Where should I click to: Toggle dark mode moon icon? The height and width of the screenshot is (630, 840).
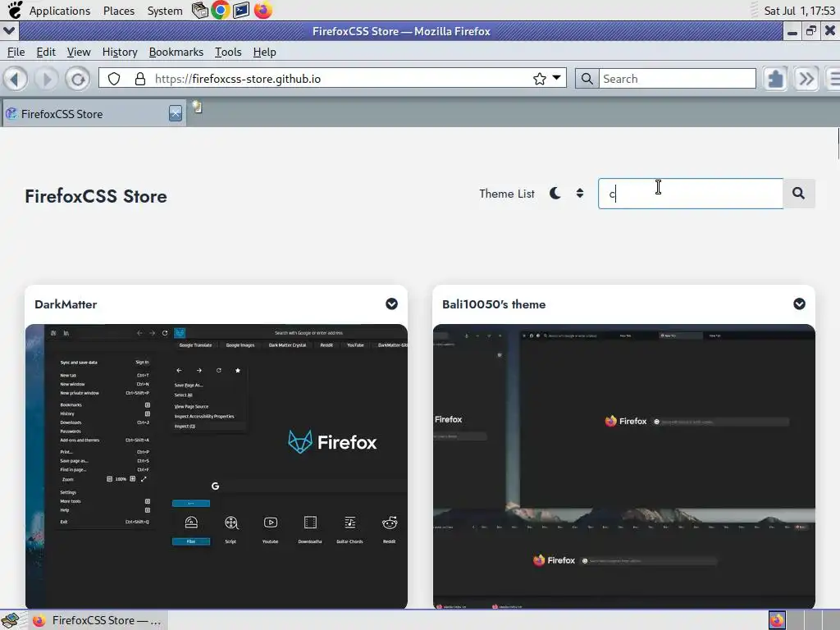[x=555, y=194]
